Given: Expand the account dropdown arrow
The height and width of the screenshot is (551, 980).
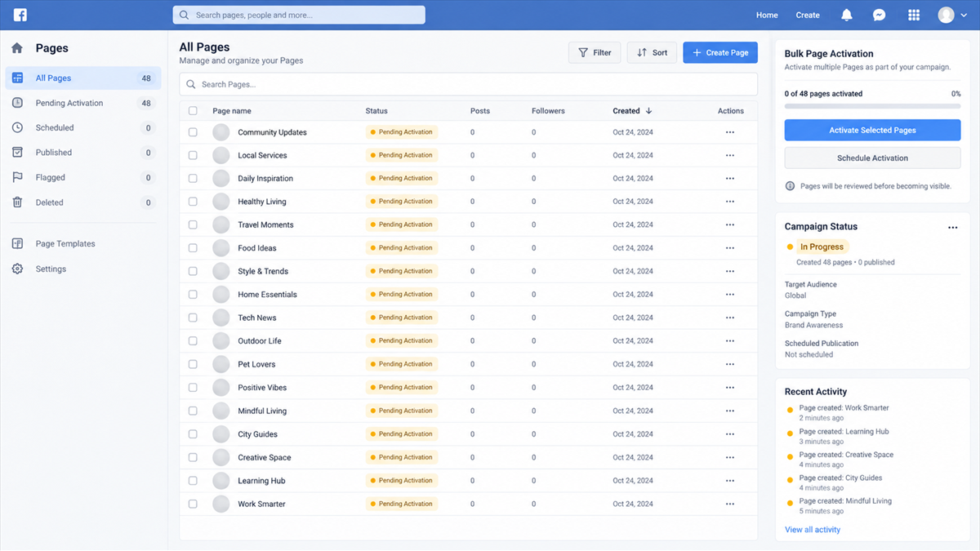Looking at the screenshot, I should [x=964, y=16].
